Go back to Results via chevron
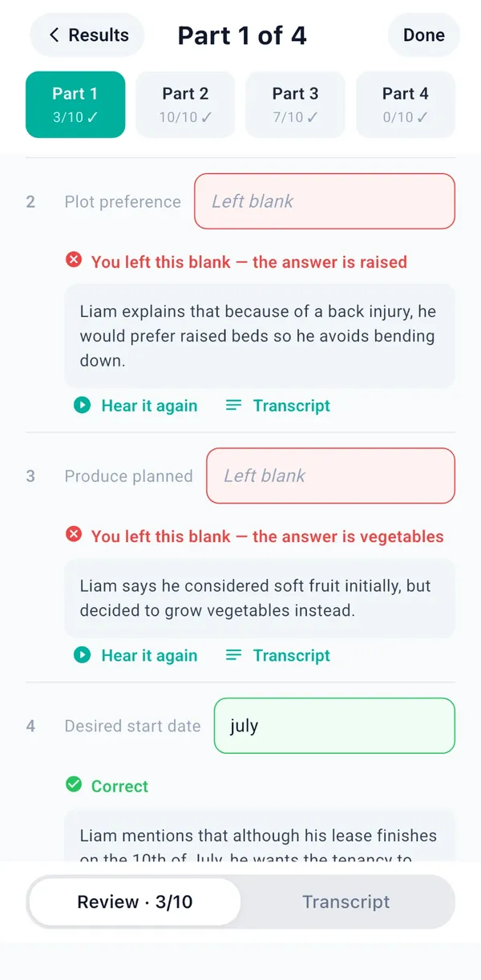481x980 pixels. 55,35
